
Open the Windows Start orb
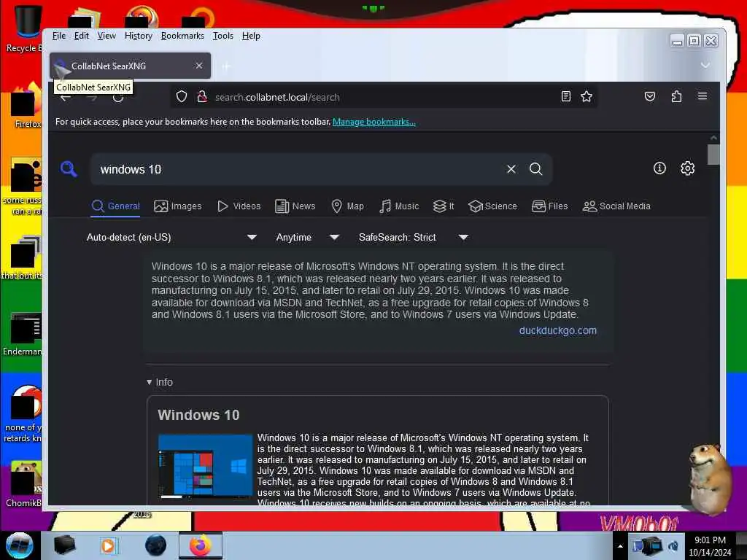[x=20, y=545]
